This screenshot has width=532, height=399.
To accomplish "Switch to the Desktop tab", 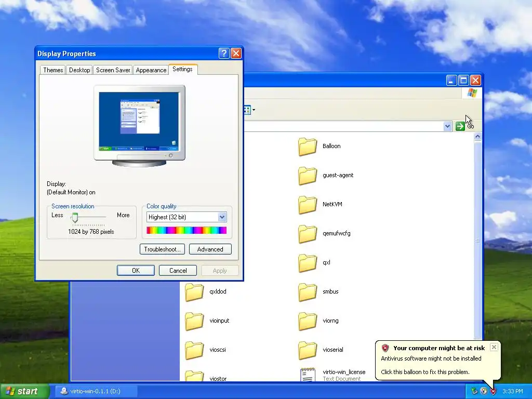I will 79,70.
